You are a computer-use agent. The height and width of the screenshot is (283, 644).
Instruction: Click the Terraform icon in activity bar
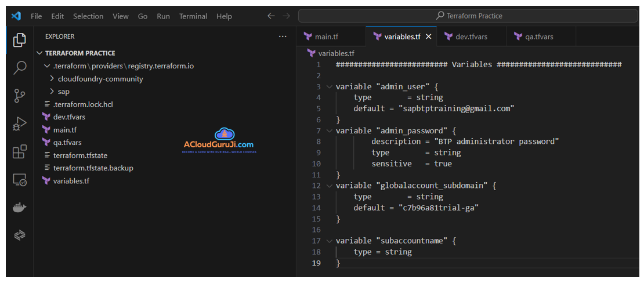20,235
